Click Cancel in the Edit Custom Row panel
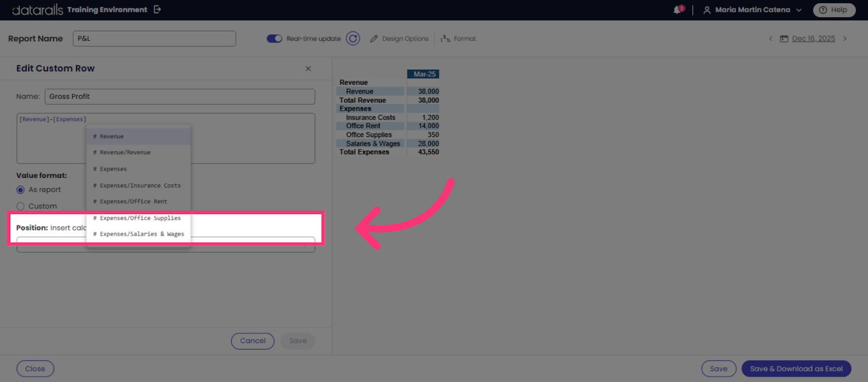Screen dimensions: 868x382 (x=253, y=341)
